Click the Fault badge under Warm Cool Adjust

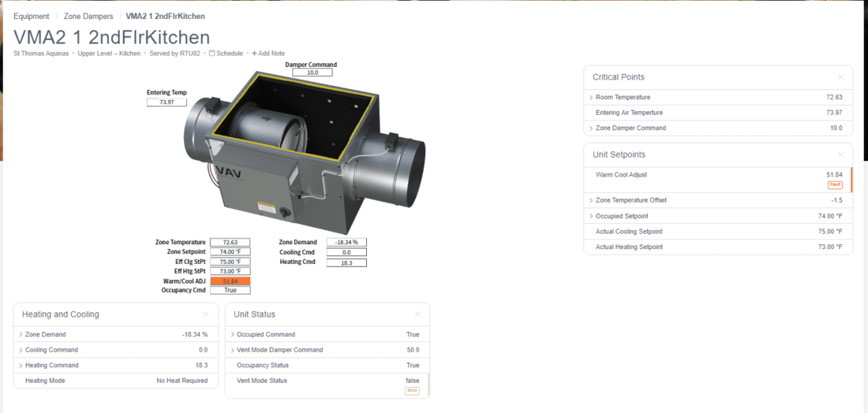pyautogui.click(x=835, y=184)
